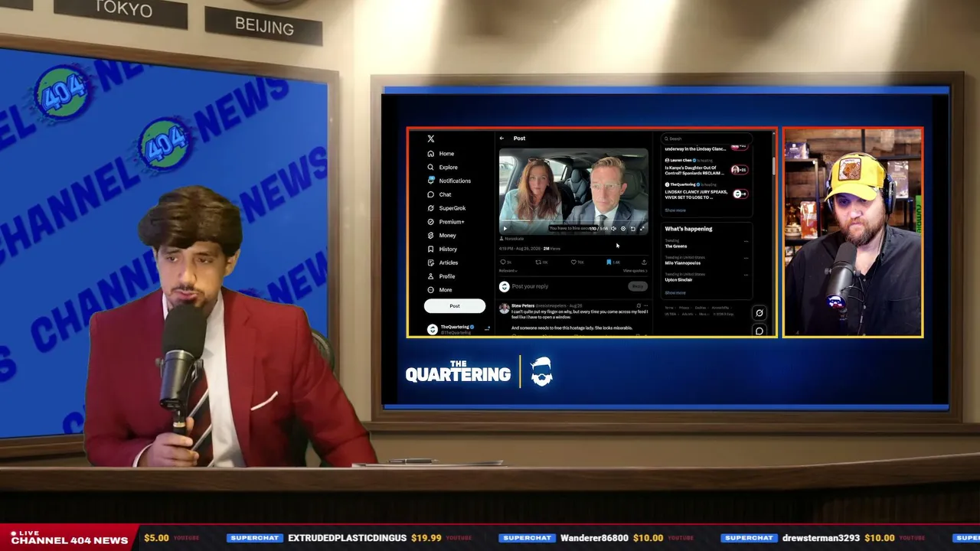Open Stew Peters profile name link
The width and height of the screenshot is (980, 551).
tap(523, 305)
